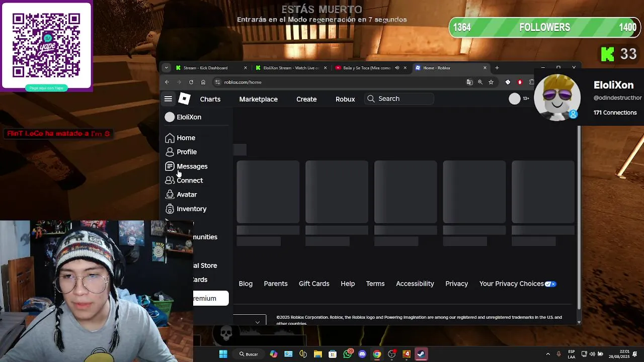Click EloliXon username in sidebar
This screenshot has width=644, height=362.
[189, 117]
